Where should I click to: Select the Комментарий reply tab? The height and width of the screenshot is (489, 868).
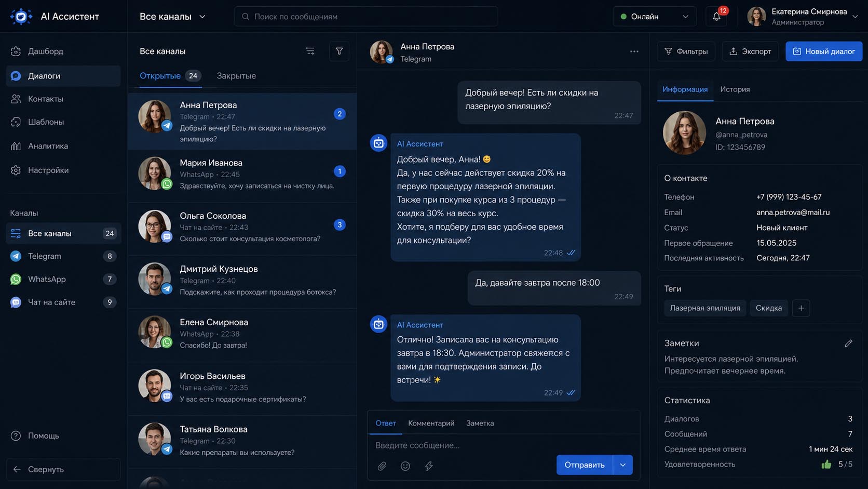coord(431,423)
